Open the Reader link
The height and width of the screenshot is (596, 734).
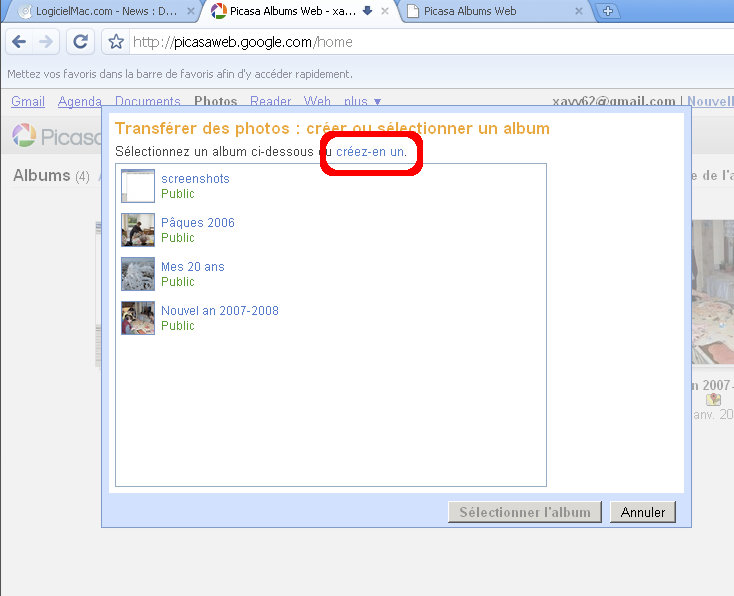[271, 101]
